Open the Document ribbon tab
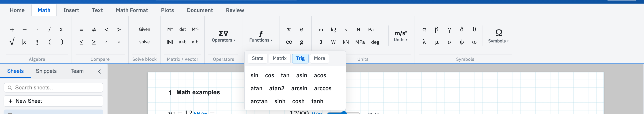Viewport: 644px width, 114px height. click(200, 10)
